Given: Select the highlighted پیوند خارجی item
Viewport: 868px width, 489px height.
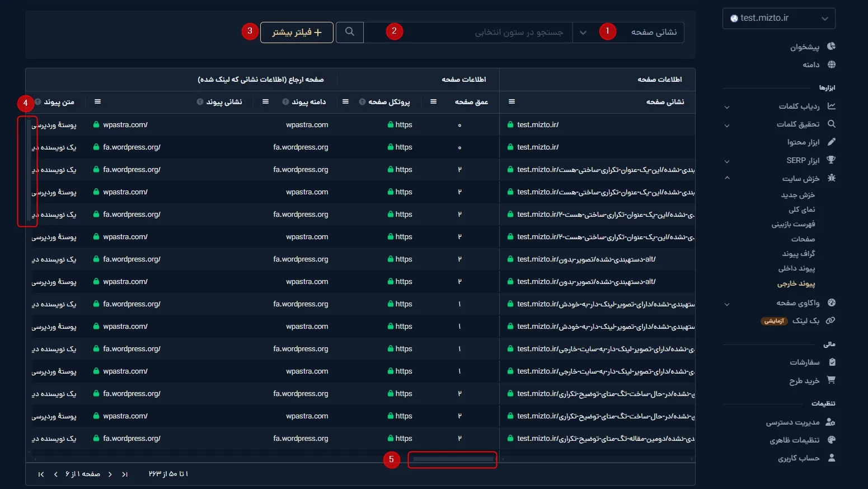Looking at the screenshot, I should [x=796, y=284].
